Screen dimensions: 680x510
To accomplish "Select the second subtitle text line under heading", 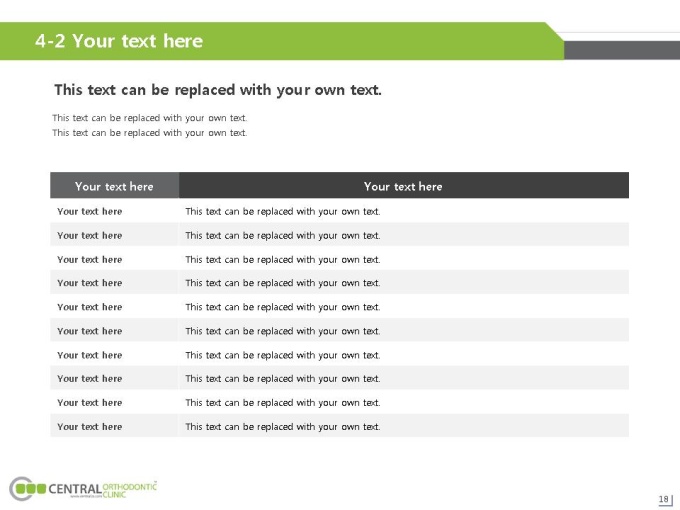I will (150, 133).
